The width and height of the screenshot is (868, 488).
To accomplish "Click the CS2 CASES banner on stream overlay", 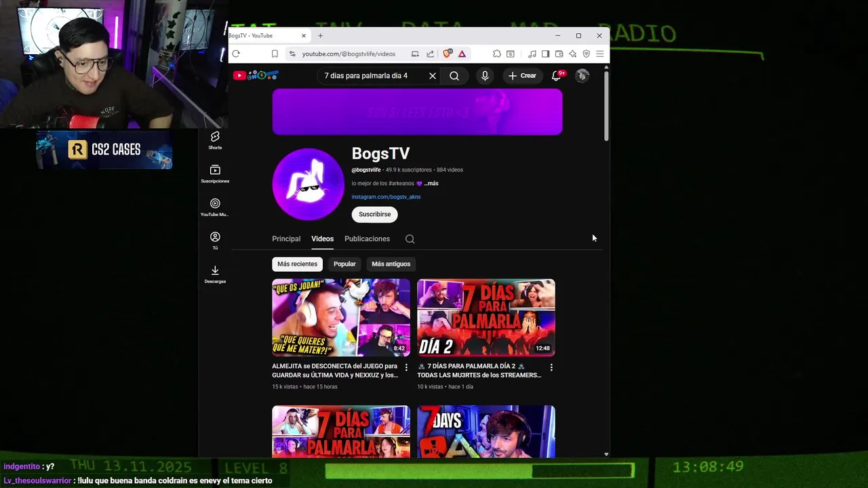I will (104, 150).
